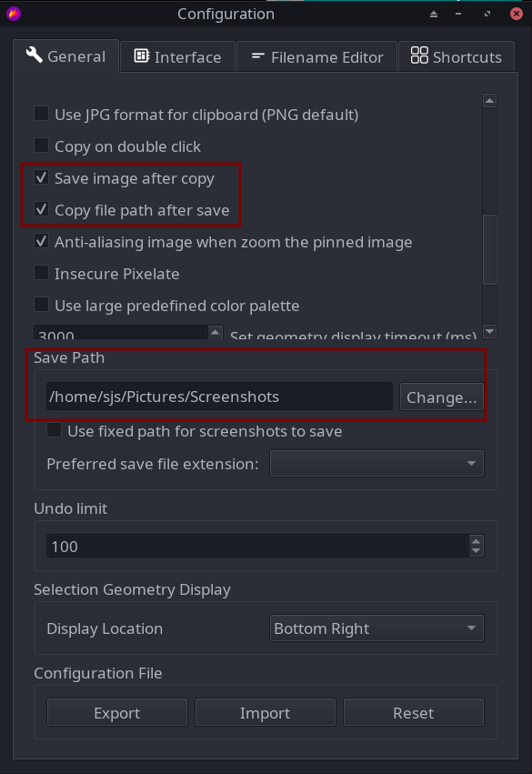
Task: Click the Shortcuts tab's squares icon
Action: [419, 55]
